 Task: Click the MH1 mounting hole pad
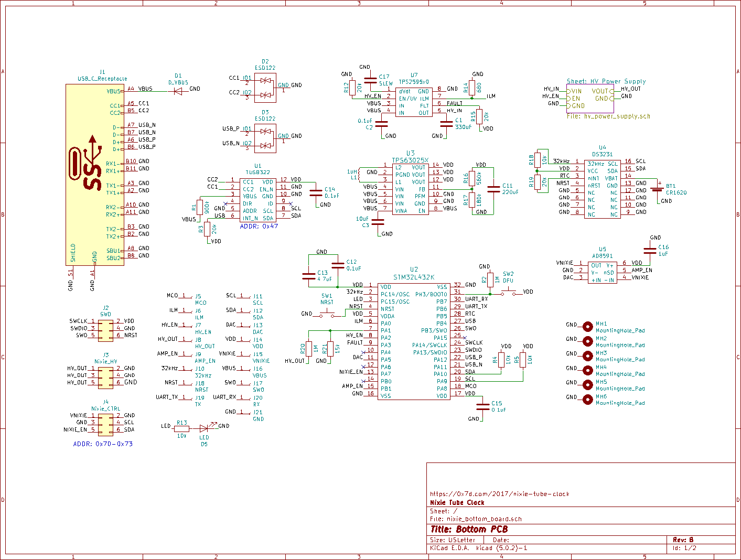click(587, 327)
